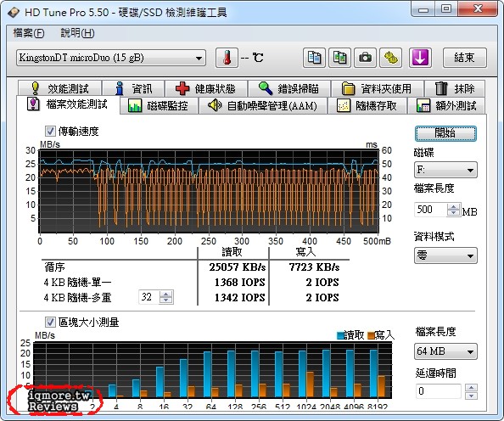Open the 檔案(F) menu
The height and width of the screenshot is (421, 504).
[x=29, y=33]
